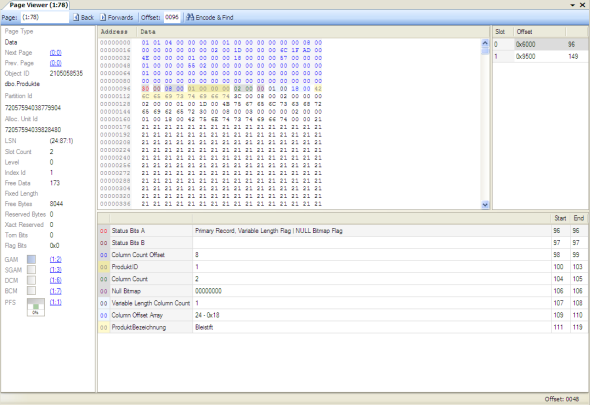Click the Primary Record status description cell
Screen dimensions: 590x405
[372, 231]
